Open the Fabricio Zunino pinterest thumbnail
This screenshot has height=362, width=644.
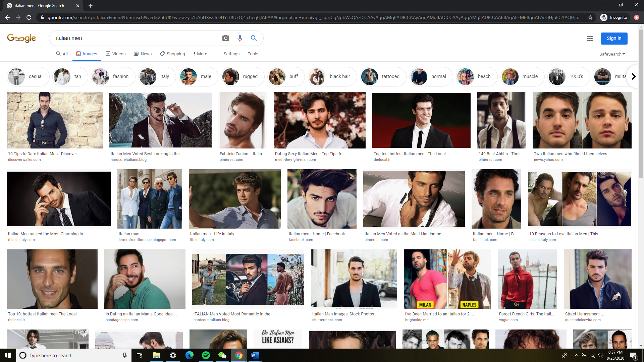tap(243, 120)
